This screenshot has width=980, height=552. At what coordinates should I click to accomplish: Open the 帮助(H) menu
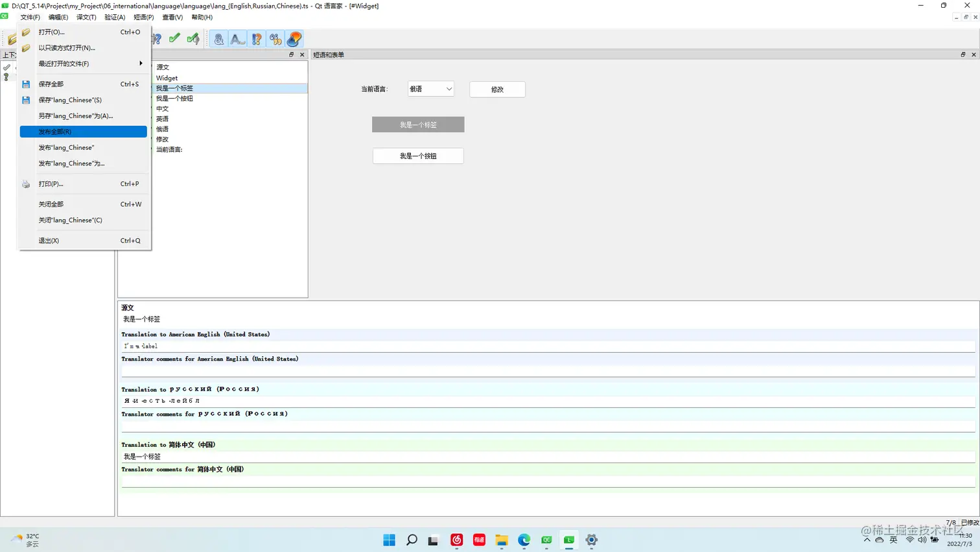[x=202, y=18]
